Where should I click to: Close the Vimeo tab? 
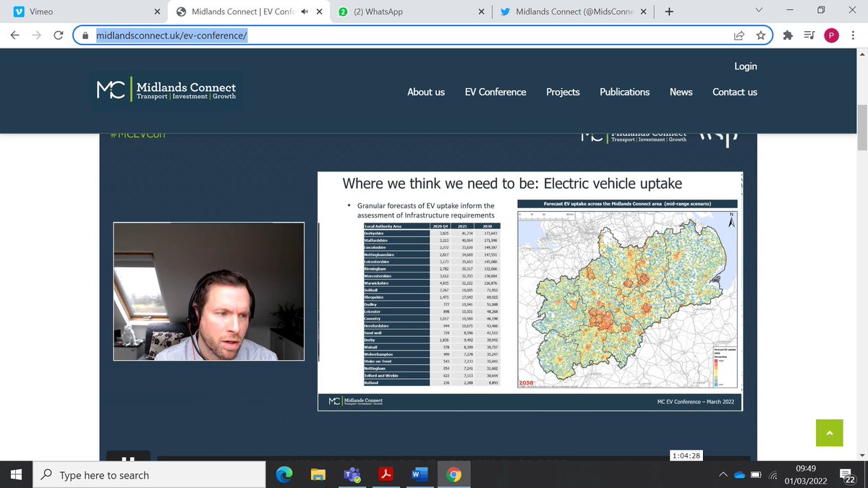158,12
